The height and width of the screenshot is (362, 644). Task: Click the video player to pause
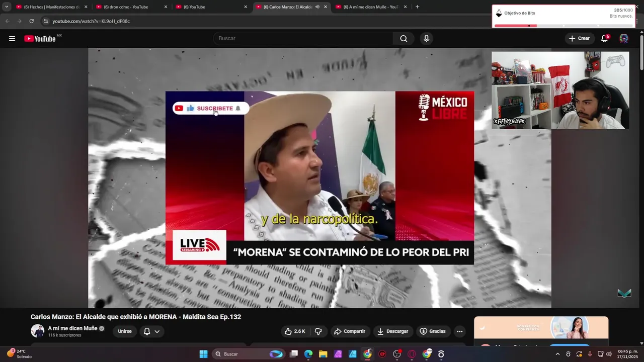(319, 178)
